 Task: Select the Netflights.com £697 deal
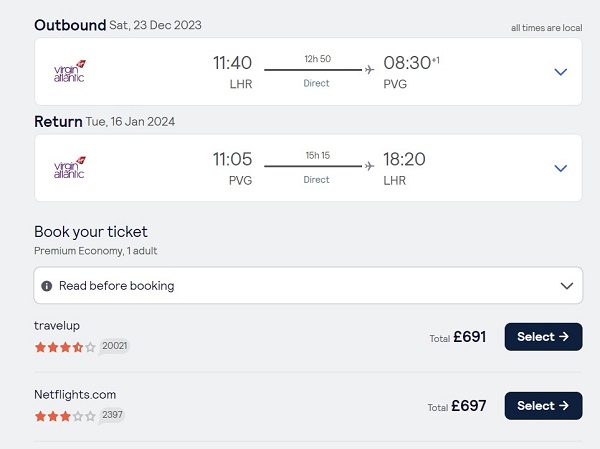coord(543,406)
